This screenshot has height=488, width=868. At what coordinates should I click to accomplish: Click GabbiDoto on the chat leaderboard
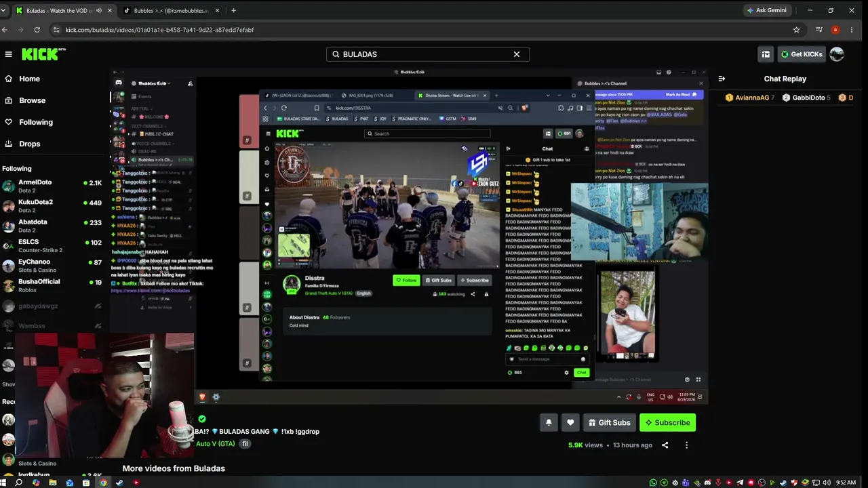[x=806, y=98]
